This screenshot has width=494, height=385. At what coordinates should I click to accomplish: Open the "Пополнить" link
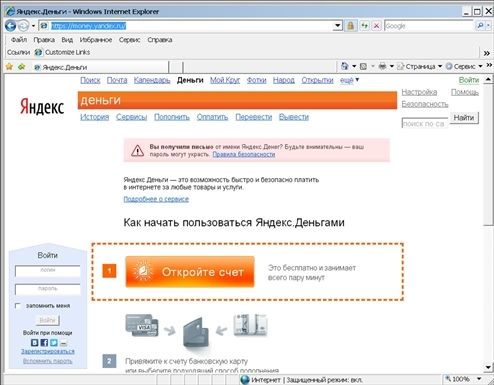click(172, 117)
